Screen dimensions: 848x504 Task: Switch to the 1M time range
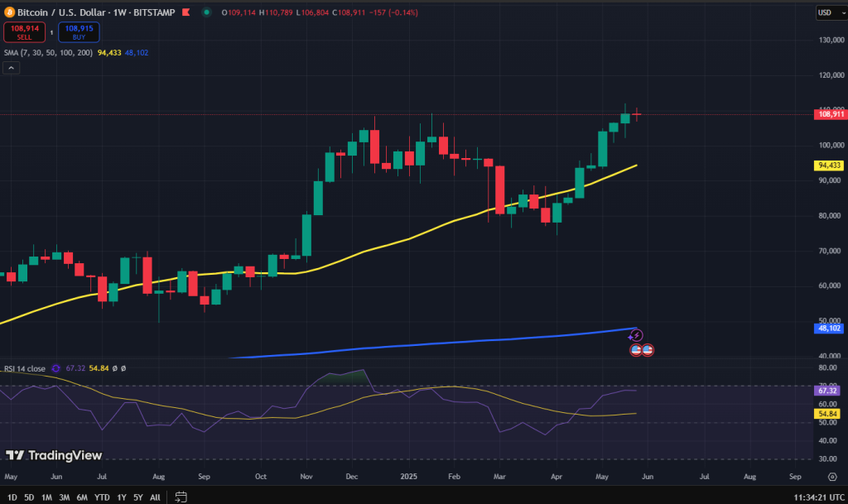tap(46, 497)
